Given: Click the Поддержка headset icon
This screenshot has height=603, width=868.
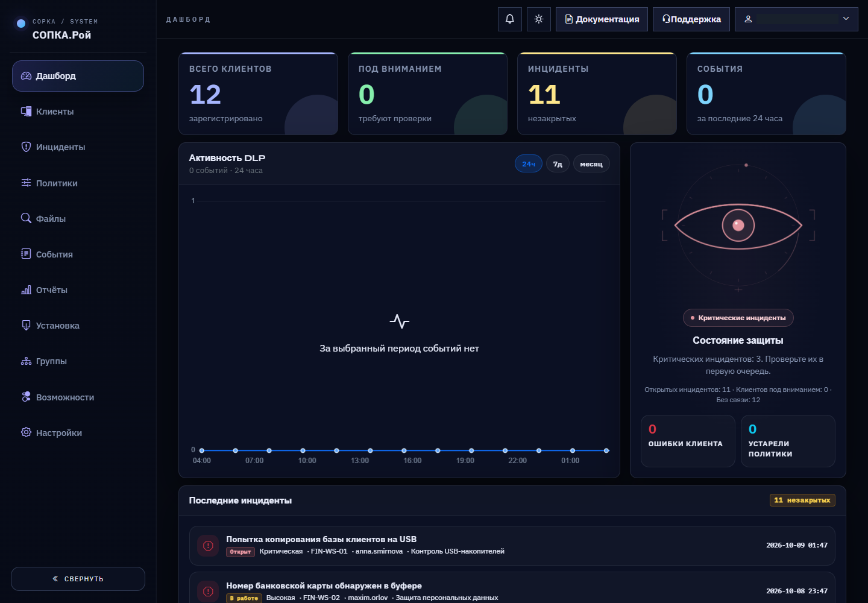Looking at the screenshot, I should 666,19.
